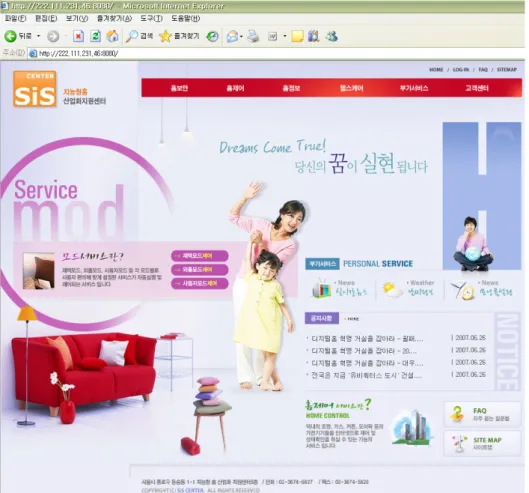
Task: Click the SiS Center logo
Action: tap(35, 89)
